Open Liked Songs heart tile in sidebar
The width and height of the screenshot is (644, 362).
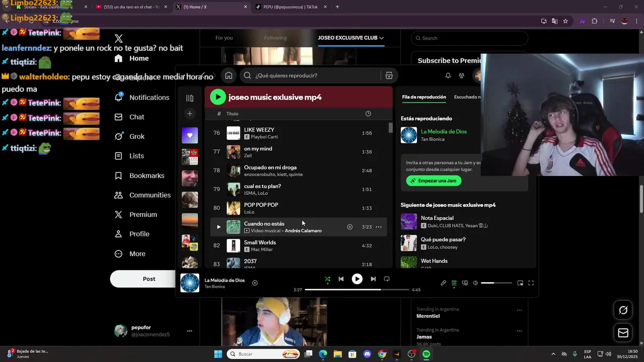pos(190,135)
